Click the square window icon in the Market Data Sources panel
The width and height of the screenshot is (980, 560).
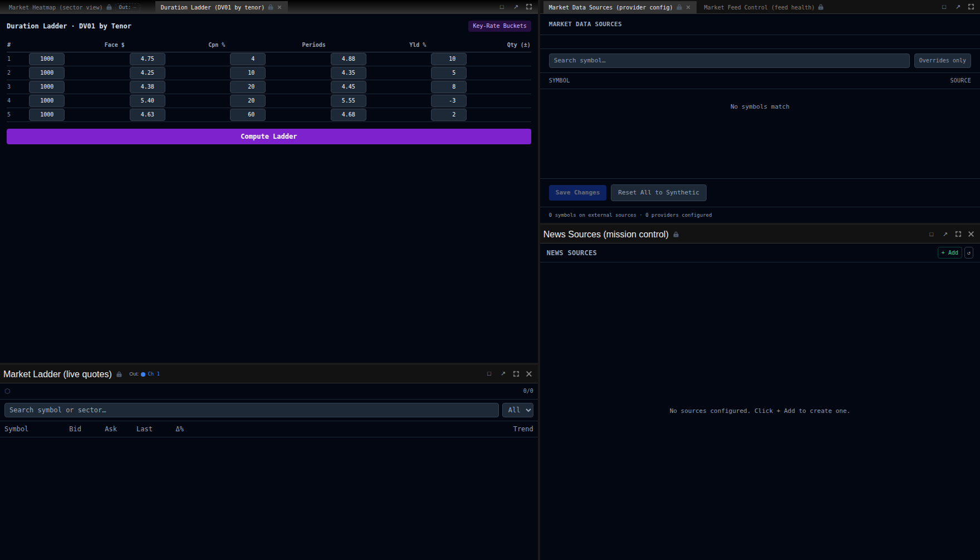pos(944,7)
